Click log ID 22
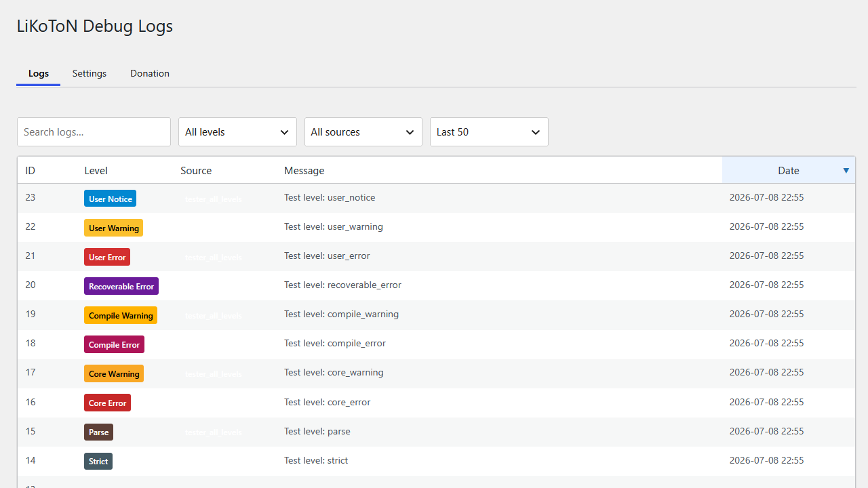Image resolution: width=868 pixels, height=488 pixels. (x=31, y=227)
